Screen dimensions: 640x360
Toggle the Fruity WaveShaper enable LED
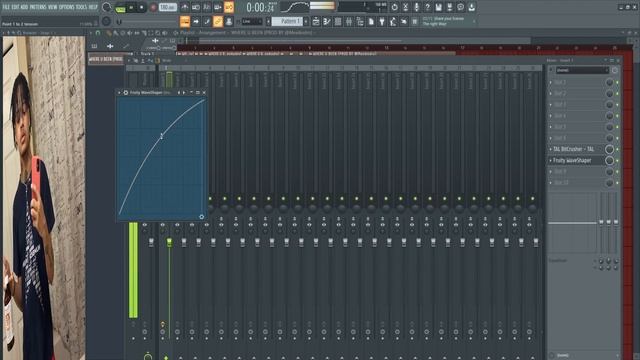[617, 160]
